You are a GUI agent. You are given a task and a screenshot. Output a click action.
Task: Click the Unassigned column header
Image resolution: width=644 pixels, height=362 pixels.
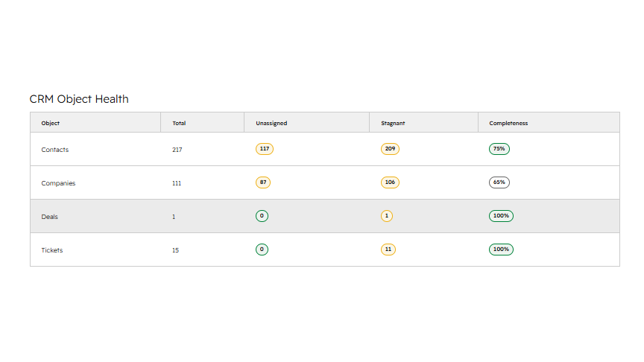pyautogui.click(x=271, y=123)
